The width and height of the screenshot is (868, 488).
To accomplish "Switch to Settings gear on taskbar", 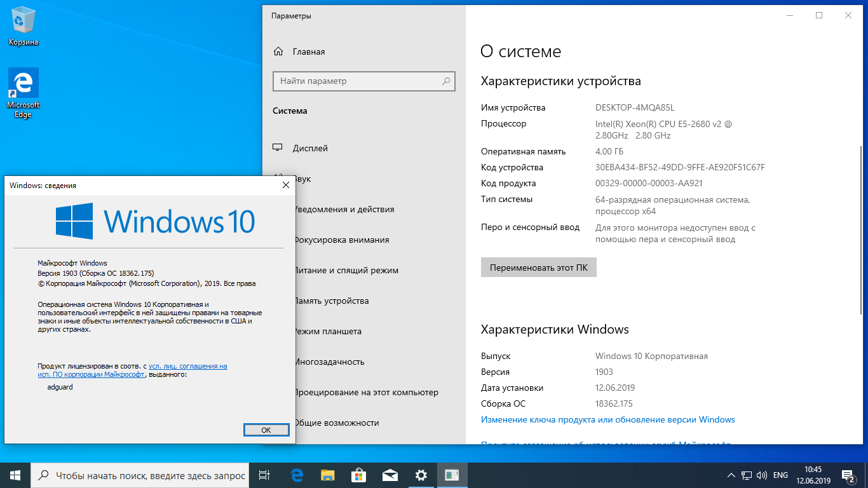I will (421, 475).
